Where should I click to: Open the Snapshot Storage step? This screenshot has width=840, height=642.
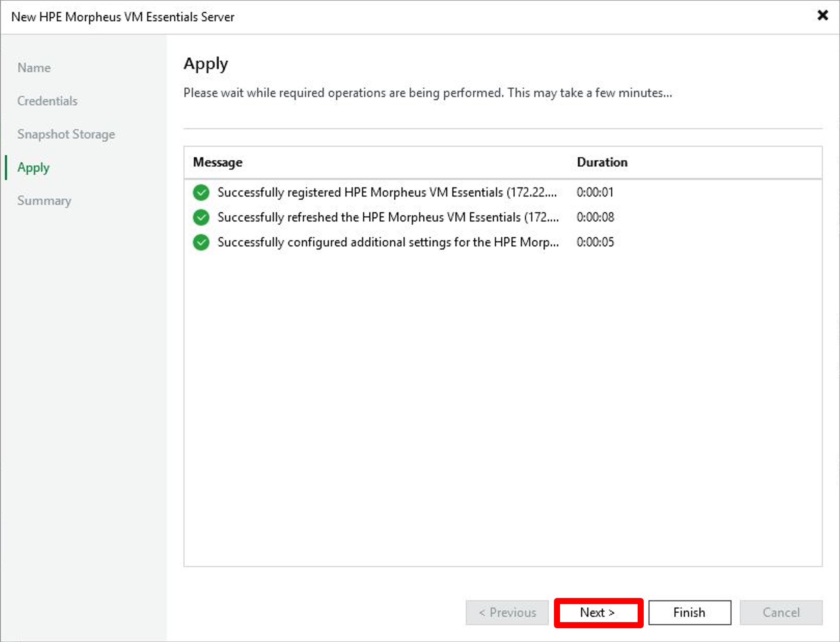click(66, 134)
